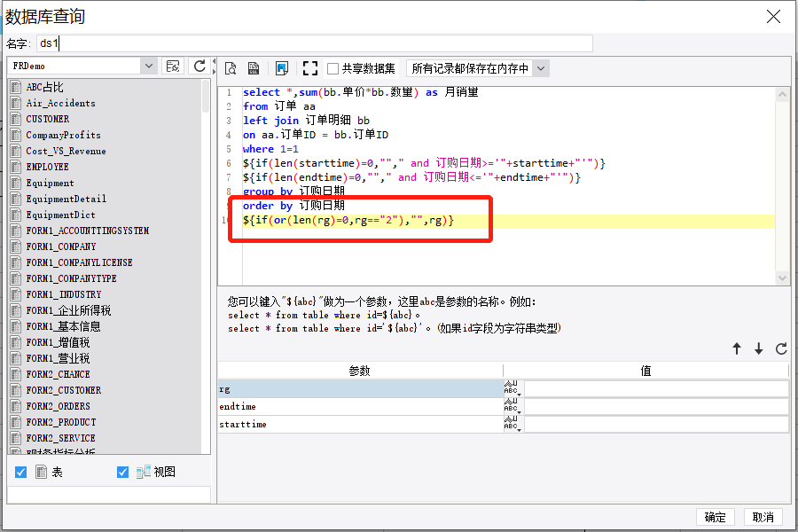Enable the 共享数据集 checkbox
This screenshot has height=532, width=798.
(x=332, y=69)
